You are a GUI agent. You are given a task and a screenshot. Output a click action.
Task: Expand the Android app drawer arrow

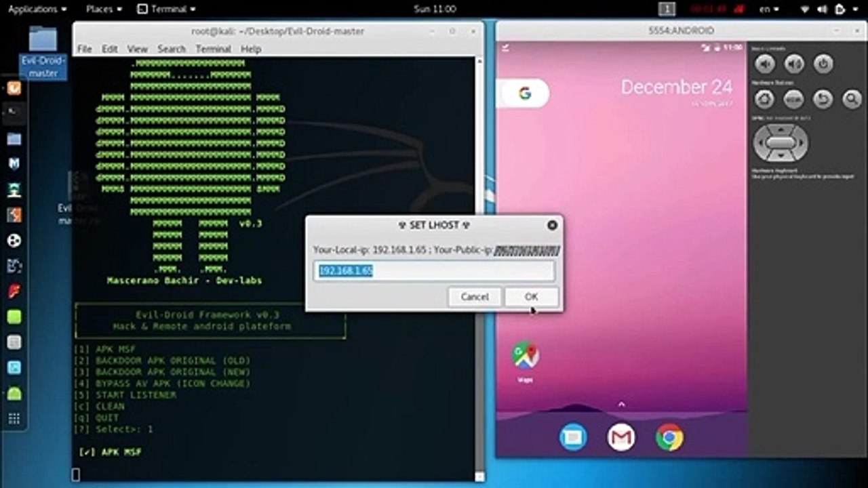pos(621,404)
